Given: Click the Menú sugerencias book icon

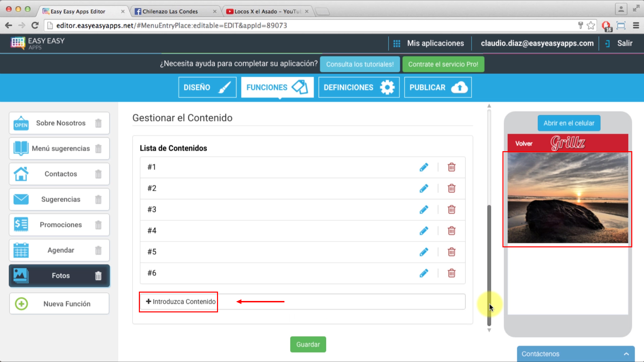Looking at the screenshot, I should [20, 148].
